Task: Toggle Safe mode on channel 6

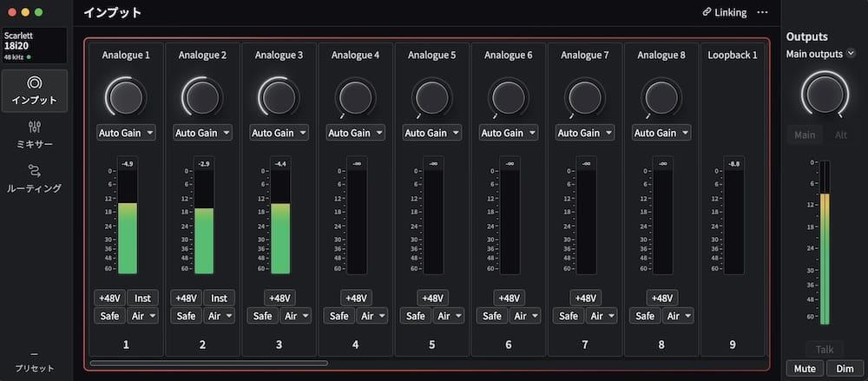Action: (x=491, y=316)
